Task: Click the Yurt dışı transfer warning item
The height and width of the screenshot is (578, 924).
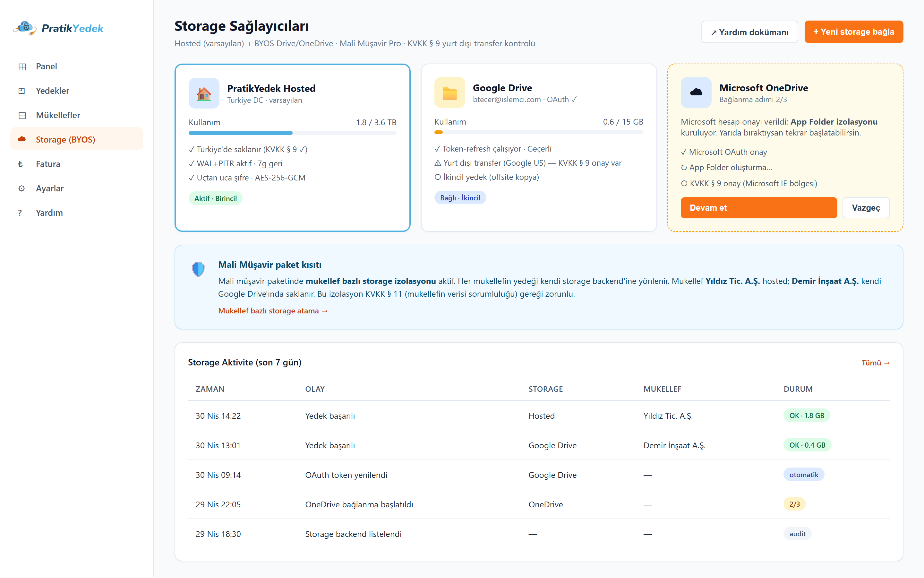Action: point(528,163)
